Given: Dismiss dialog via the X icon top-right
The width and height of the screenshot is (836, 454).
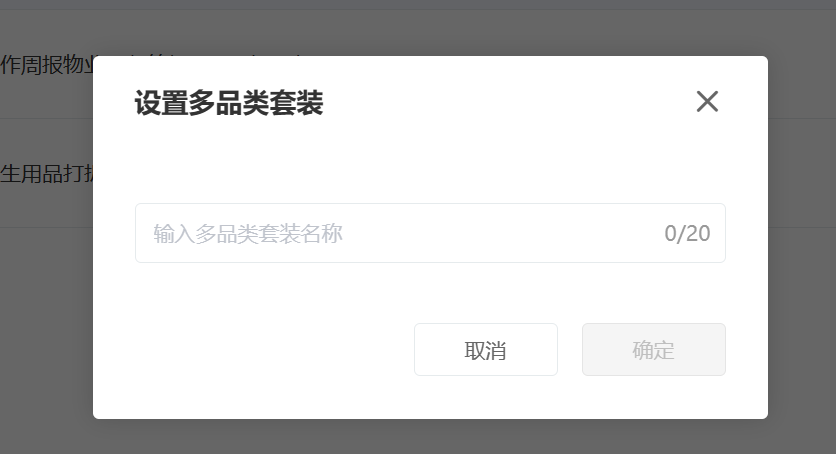Looking at the screenshot, I should [707, 101].
